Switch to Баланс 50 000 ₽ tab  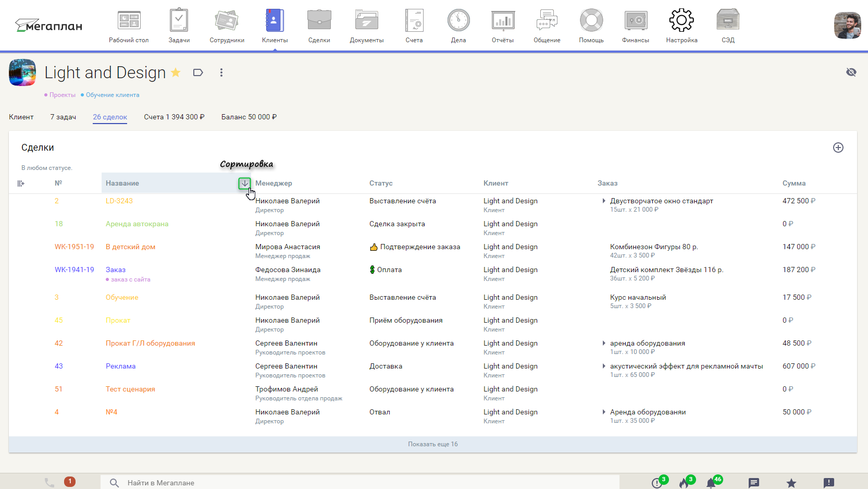[x=249, y=117]
